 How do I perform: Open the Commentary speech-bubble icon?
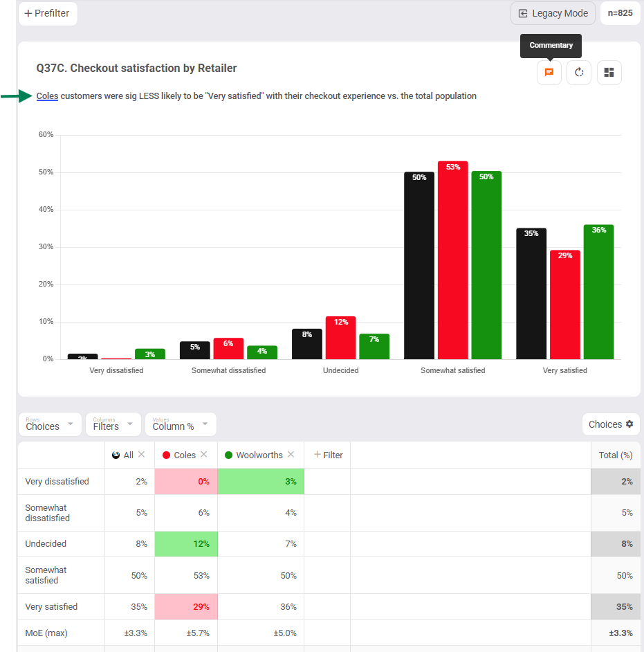[549, 73]
